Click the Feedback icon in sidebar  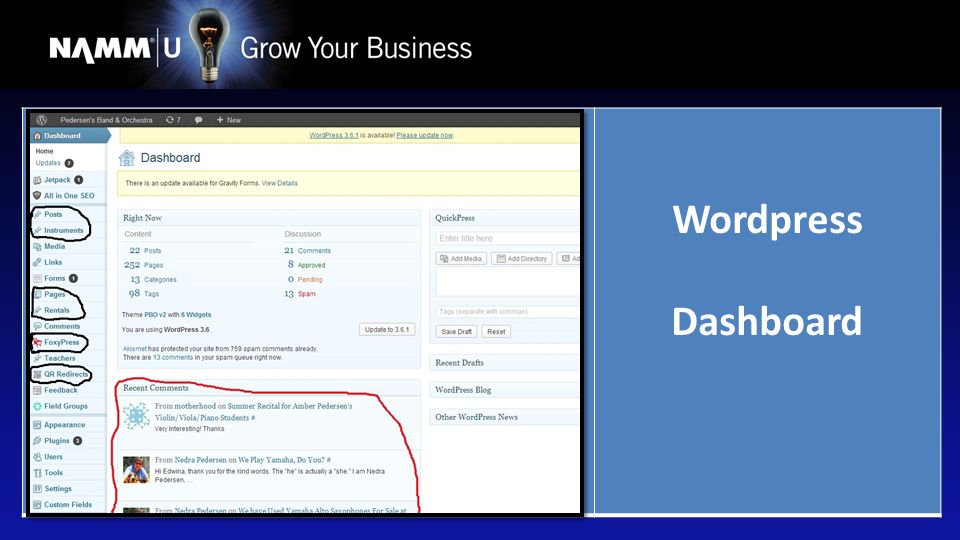[37, 390]
